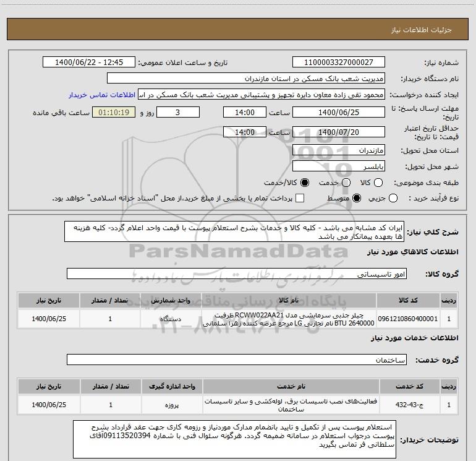Viewport: 476px width, 461px height.
Task: Click the goods code 0961210860400001 cell
Action: (x=408, y=319)
